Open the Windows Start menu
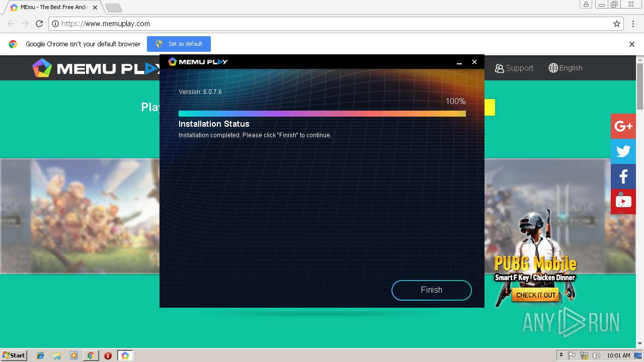The image size is (644, 362). click(14, 355)
